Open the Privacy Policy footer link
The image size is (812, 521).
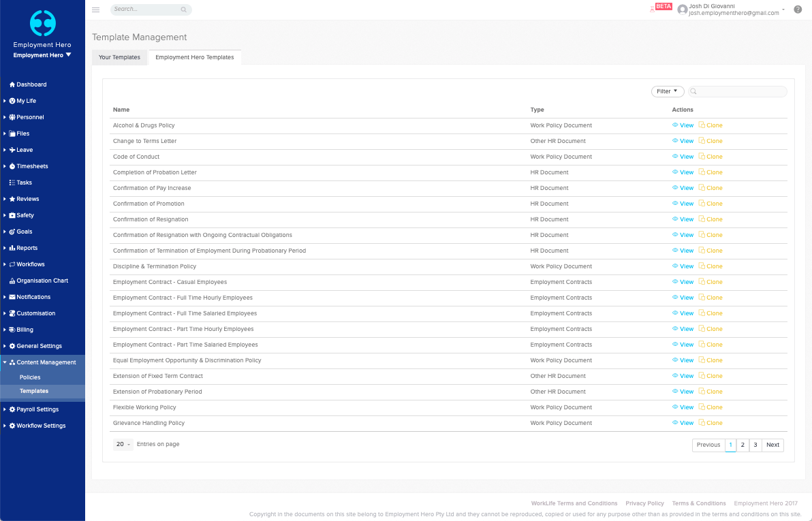(644, 503)
